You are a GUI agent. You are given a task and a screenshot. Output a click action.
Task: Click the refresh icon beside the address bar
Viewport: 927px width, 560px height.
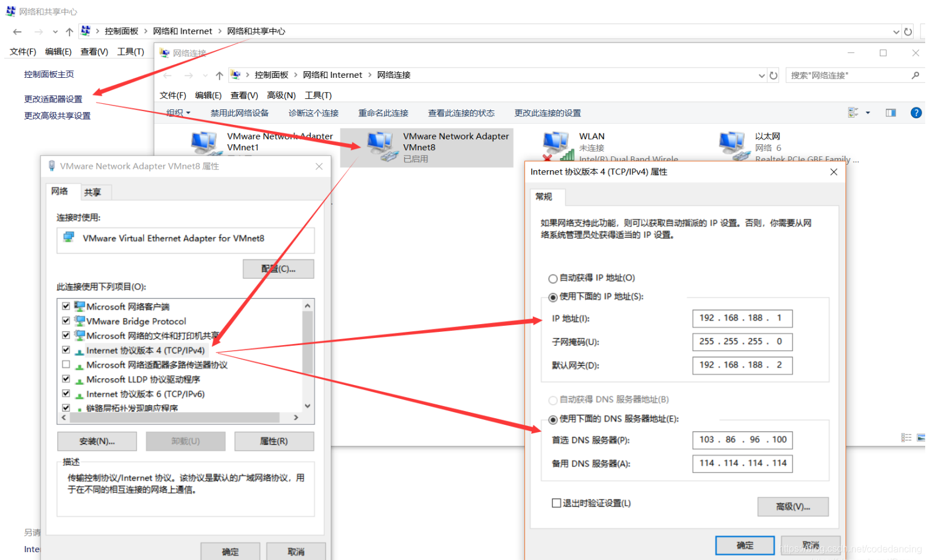pos(774,75)
